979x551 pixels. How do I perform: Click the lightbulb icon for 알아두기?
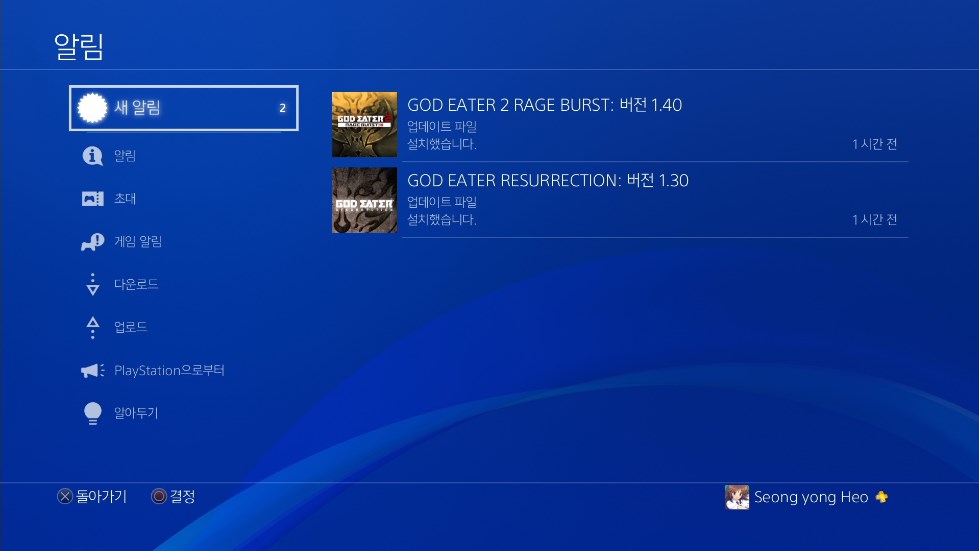point(92,413)
